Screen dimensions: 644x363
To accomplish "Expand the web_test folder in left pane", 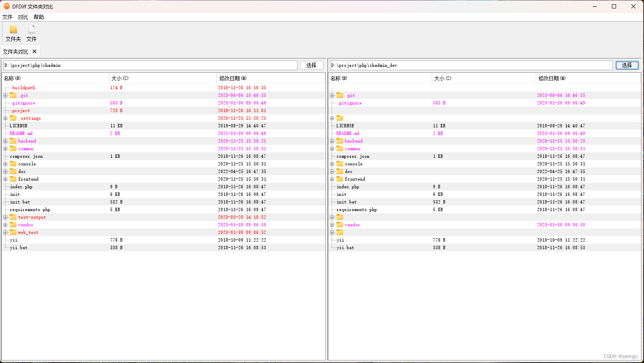I will (x=6, y=232).
